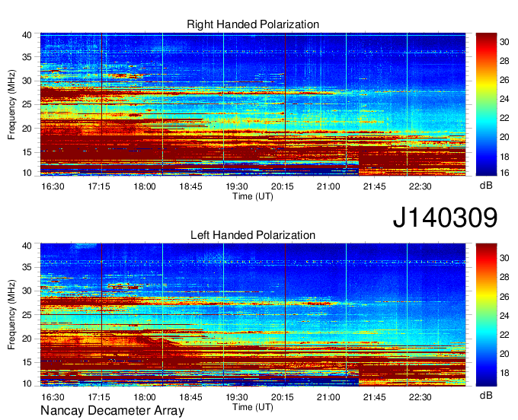Click the 25 MHz tick on the upper frequency axis
The height and width of the screenshot is (420, 518).
tap(27, 104)
